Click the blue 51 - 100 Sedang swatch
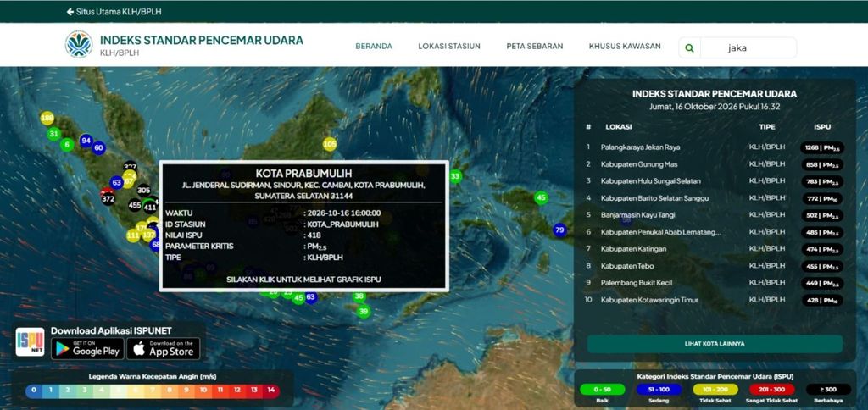This screenshot has width=868, height=410. pos(659,390)
